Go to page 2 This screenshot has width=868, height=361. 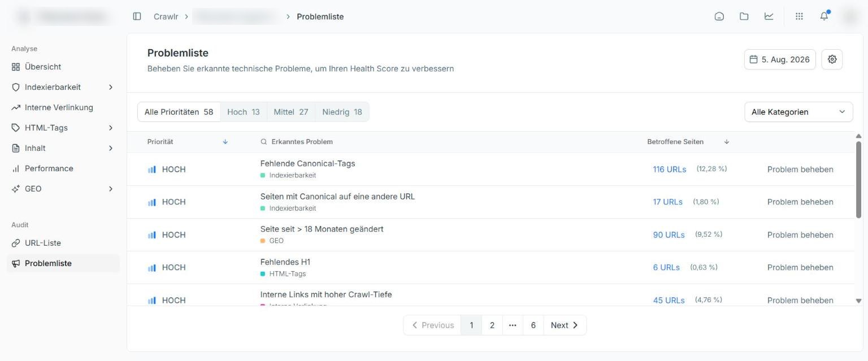click(x=492, y=325)
